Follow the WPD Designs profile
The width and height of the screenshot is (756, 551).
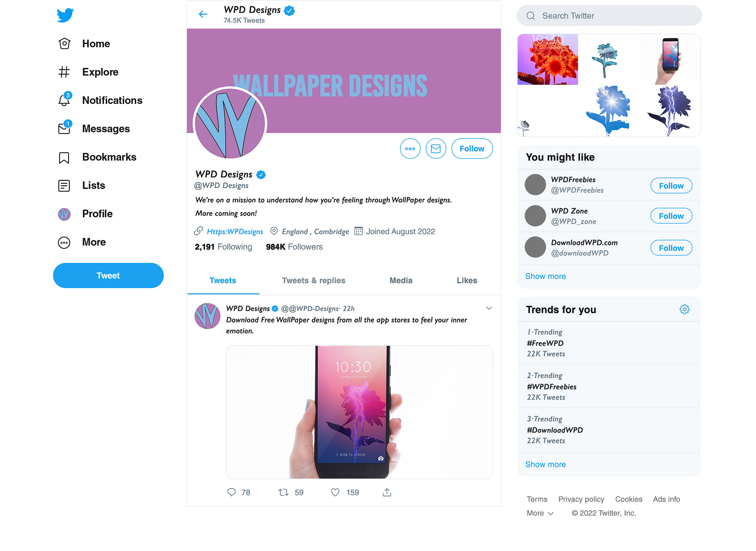(472, 149)
